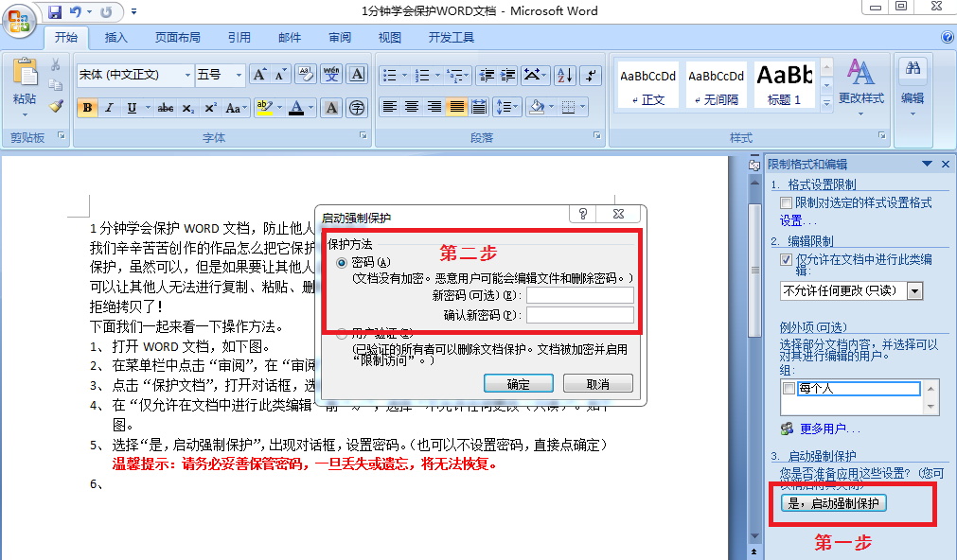
Task: Open the 更多用户... link
Action: [x=829, y=429]
